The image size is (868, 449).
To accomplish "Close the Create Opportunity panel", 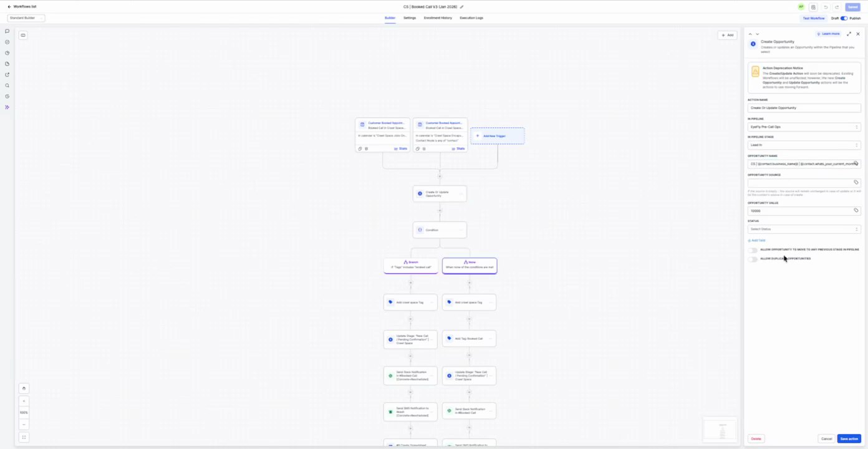I will point(858,34).
